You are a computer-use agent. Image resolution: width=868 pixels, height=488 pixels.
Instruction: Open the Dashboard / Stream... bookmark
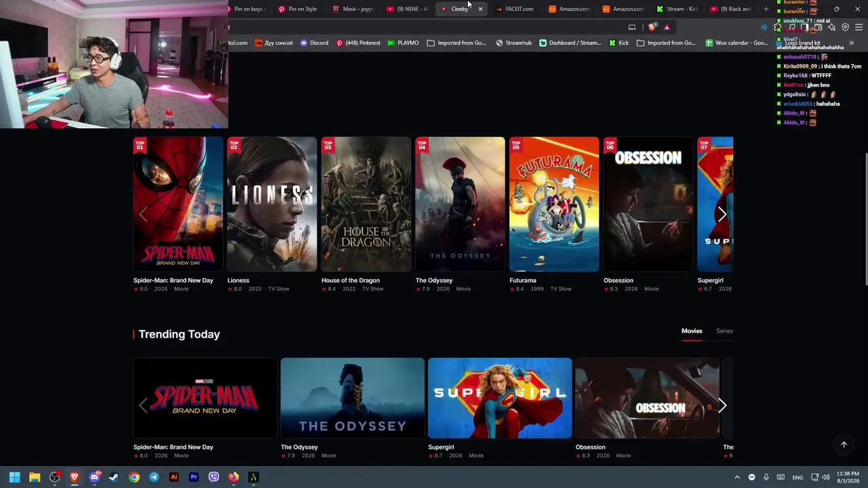click(570, 43)
